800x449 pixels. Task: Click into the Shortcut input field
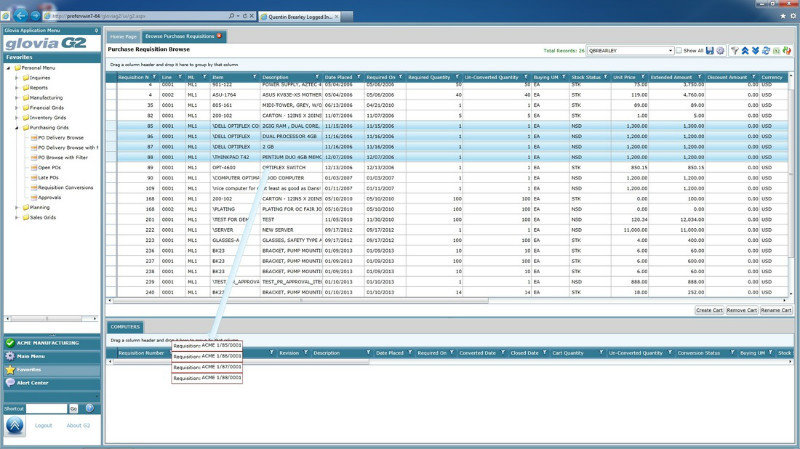[46, 408]
